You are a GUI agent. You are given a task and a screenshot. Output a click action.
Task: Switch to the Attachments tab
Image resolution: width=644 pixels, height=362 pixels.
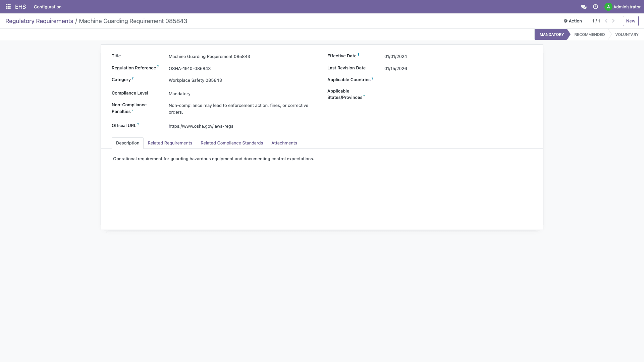click(284, 143)
